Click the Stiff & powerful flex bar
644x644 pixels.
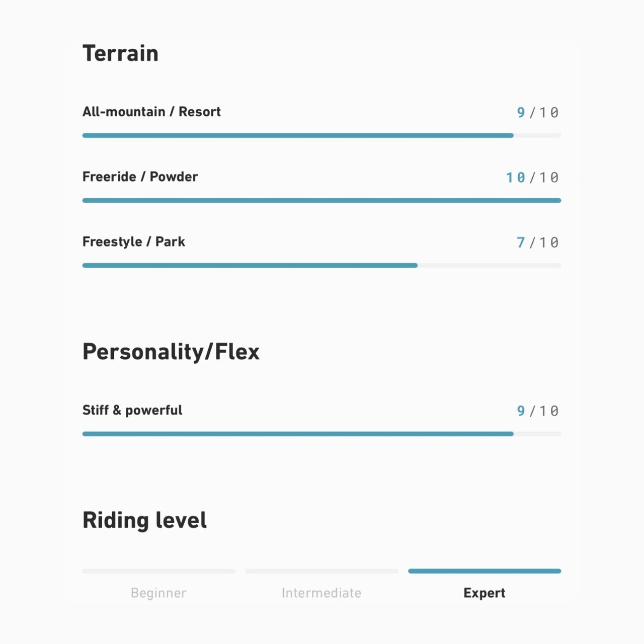pyautogui.click(x=322, y=434)
